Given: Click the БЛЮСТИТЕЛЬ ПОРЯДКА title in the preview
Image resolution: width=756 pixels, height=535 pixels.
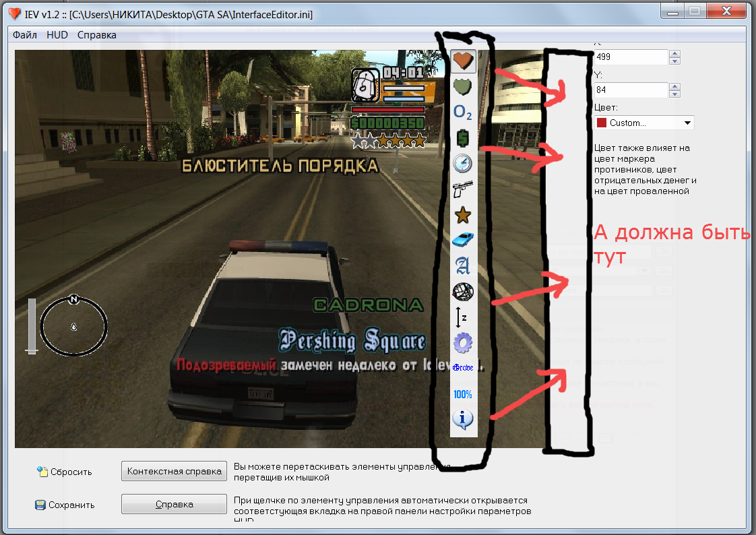Looking at the screenshot, I should coord(280,166).
